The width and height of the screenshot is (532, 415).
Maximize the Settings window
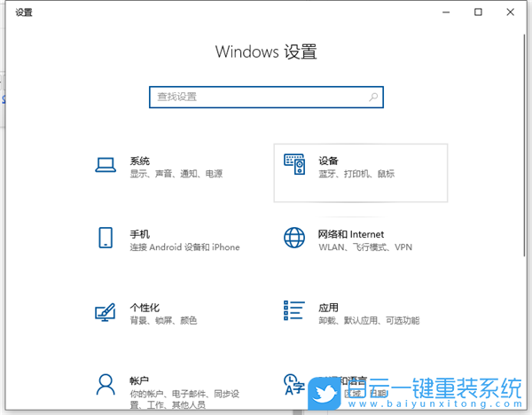tap(478, 12)
